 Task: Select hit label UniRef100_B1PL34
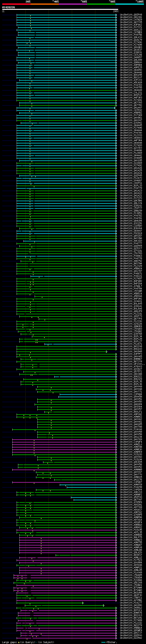[x=131, y=336]
